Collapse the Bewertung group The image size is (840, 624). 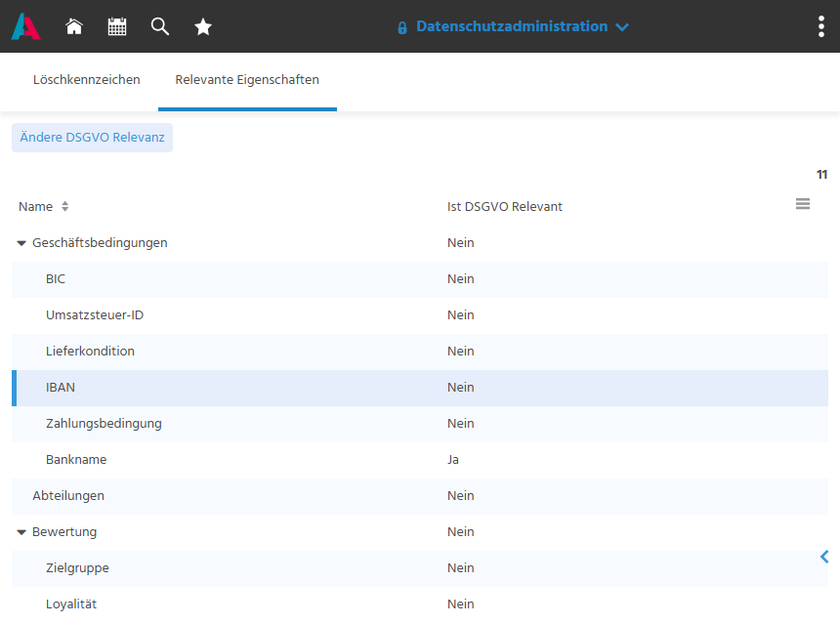point(21,532)
